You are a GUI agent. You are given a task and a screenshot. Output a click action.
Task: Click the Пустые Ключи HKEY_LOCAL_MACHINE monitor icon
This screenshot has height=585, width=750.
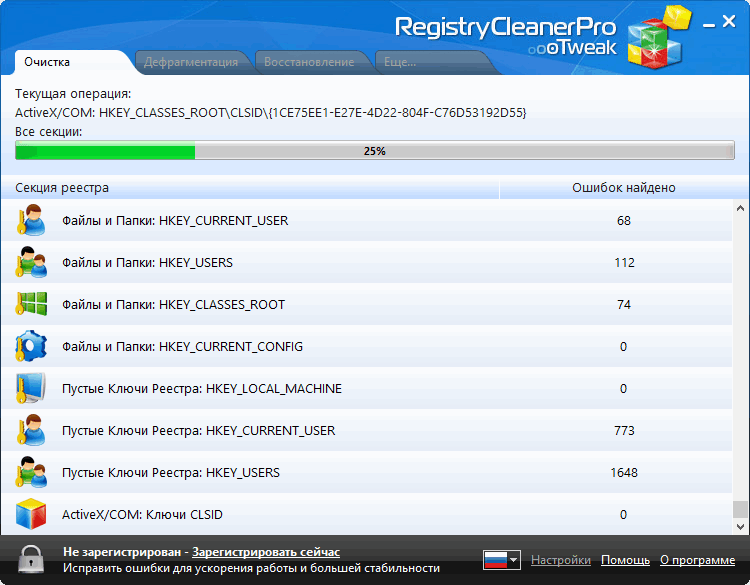point(31,388)
